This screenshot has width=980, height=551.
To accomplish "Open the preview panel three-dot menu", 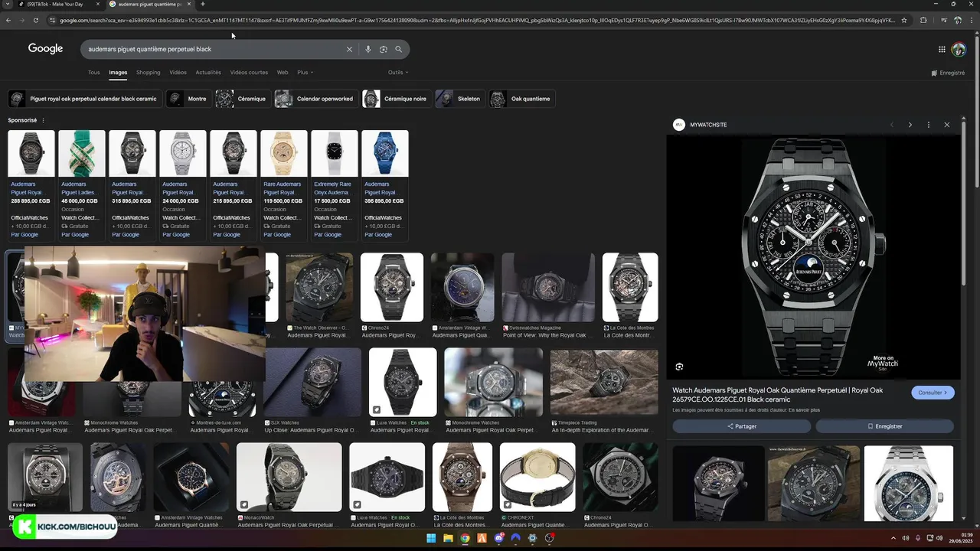I will click(x=928, y=125).
